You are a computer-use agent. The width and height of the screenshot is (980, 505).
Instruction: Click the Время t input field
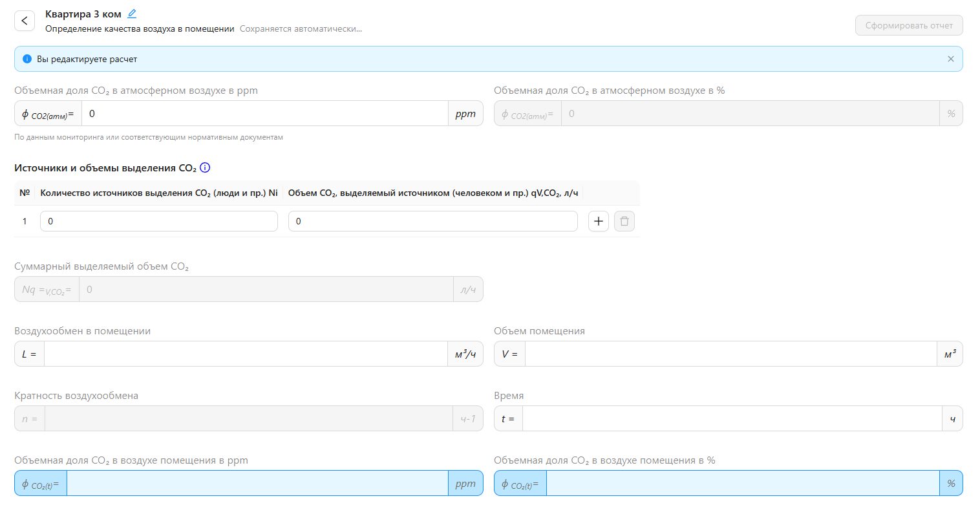[732, 419]
